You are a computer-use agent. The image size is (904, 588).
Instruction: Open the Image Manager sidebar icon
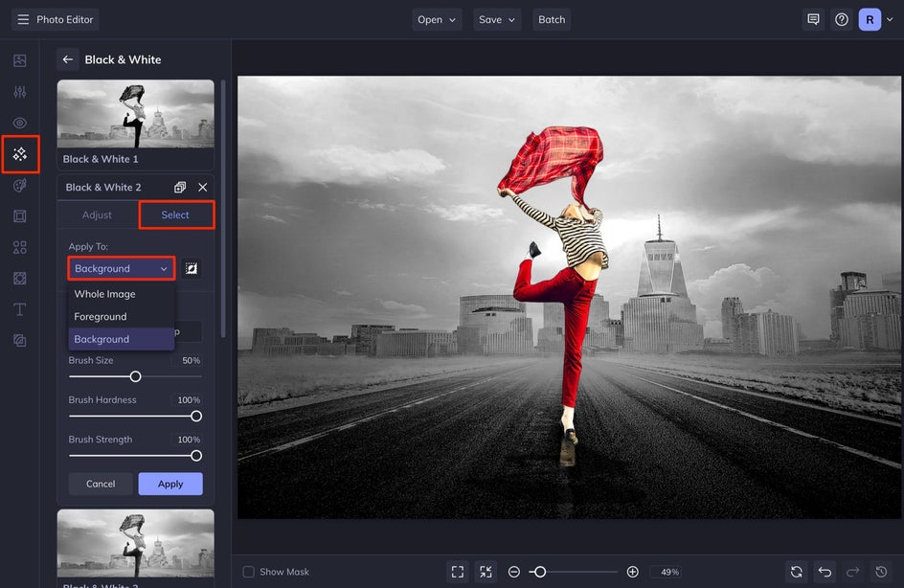pyautogui.click(x=19, y=60)
